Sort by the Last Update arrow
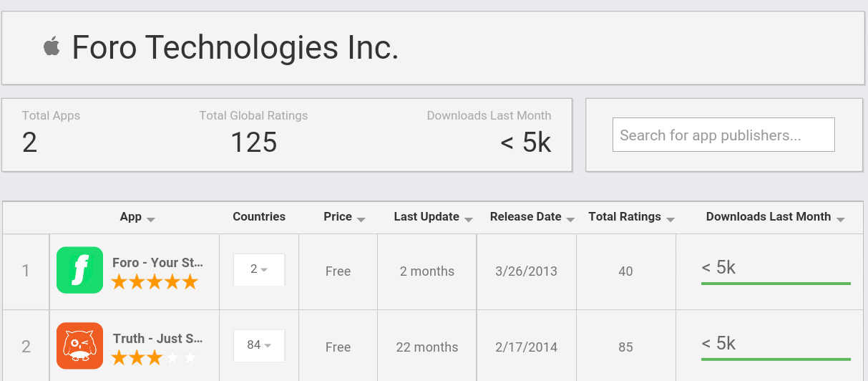This screenshot has height=381, width=868. [x=469, y=219]
